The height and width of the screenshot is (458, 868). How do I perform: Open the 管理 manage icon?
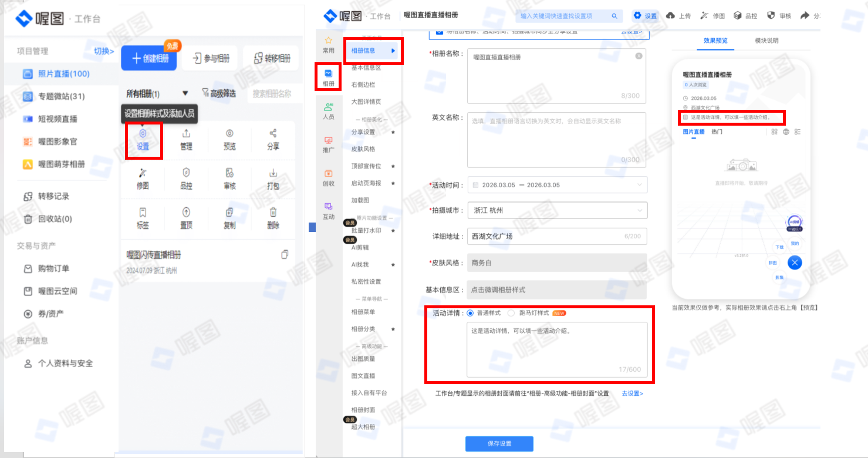pyautogui.click(x=186, y=134)
